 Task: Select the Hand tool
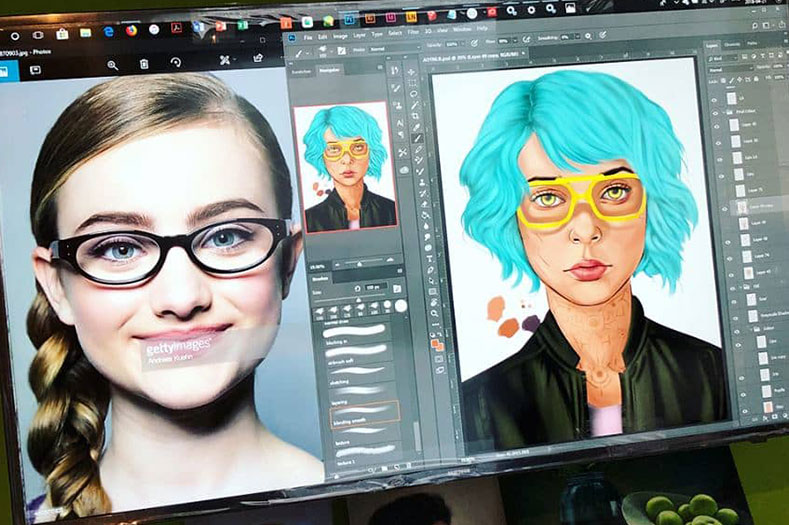433,302
